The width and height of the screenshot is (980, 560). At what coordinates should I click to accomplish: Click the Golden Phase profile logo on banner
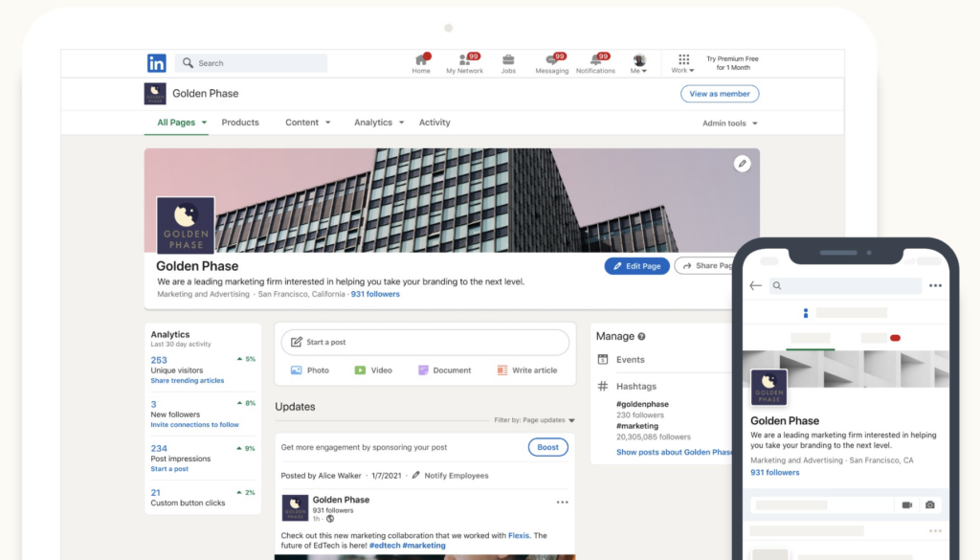[186, 225]
